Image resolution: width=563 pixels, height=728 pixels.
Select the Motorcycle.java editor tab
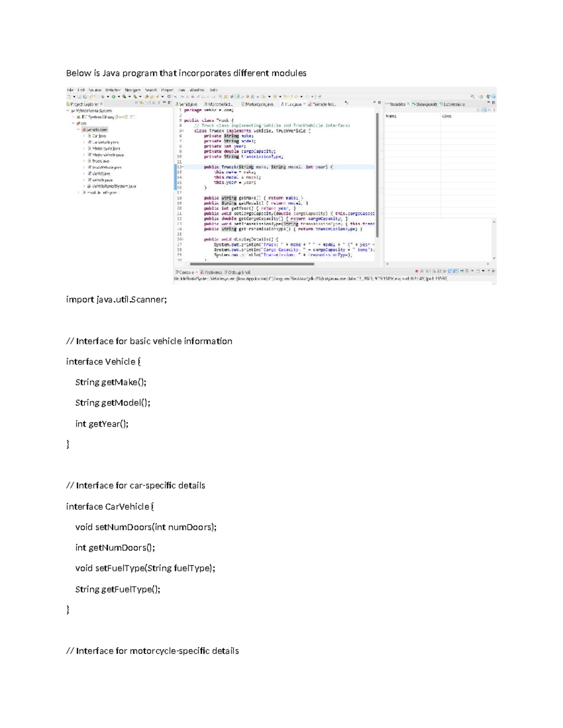pos(258,104)
